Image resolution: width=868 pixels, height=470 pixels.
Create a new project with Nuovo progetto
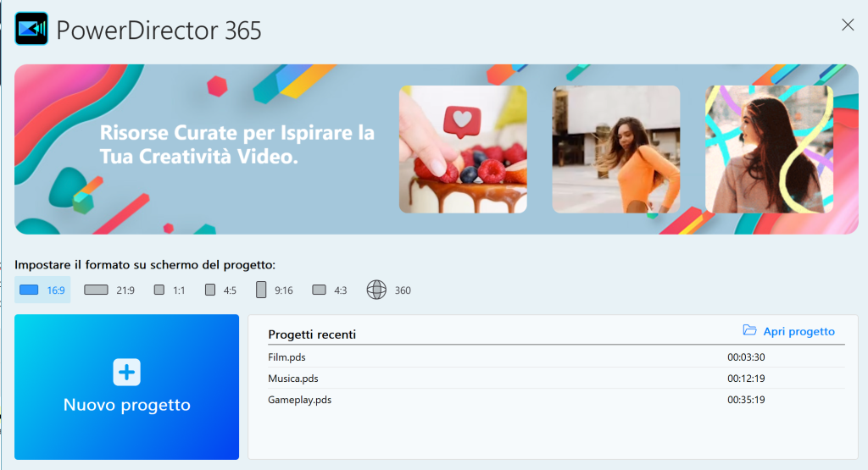[x=126, y=405]
